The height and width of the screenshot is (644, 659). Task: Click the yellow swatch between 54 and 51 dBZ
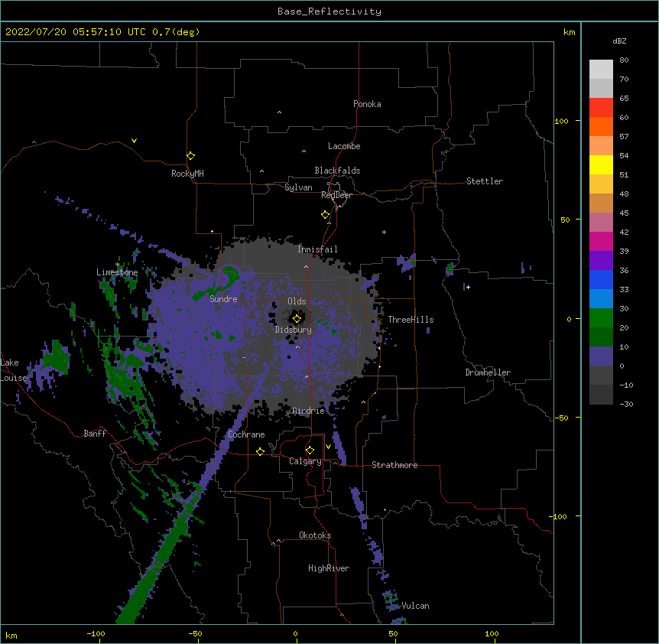pyautogui.click(x=601, y=164)
